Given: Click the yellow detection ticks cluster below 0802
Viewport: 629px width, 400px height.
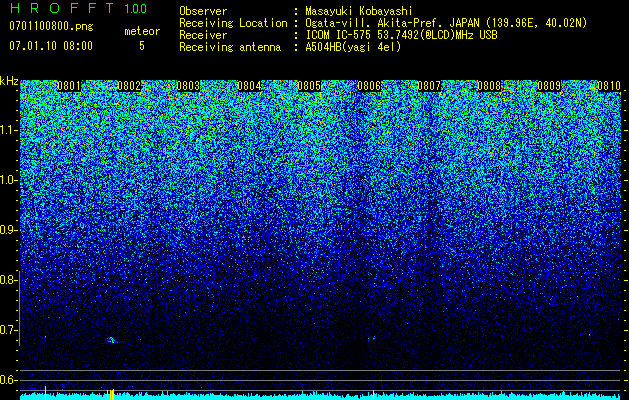Looking at the screenshot, I should pyautogui.click(x=110, y=394).
